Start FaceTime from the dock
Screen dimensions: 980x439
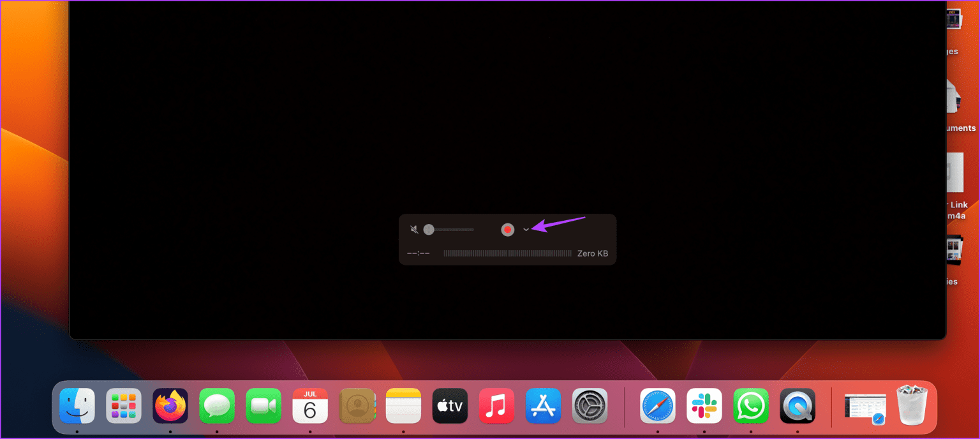point(264,406)
